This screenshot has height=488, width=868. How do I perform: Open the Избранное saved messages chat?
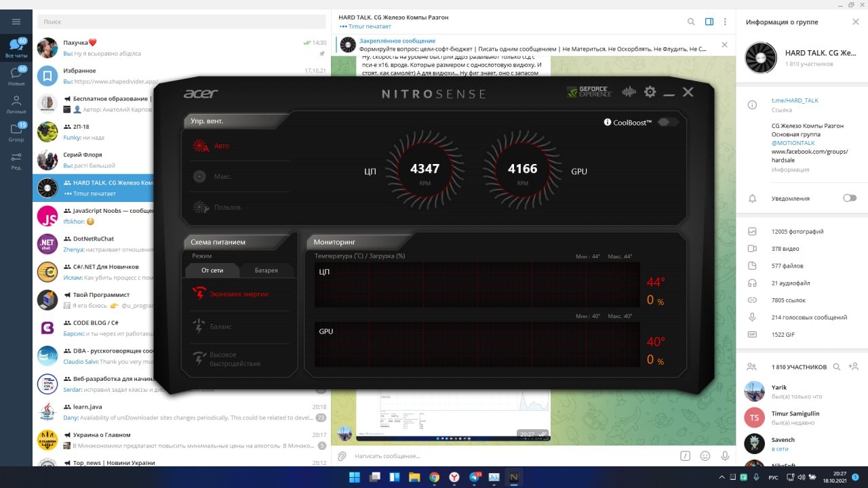pos(182,75)
